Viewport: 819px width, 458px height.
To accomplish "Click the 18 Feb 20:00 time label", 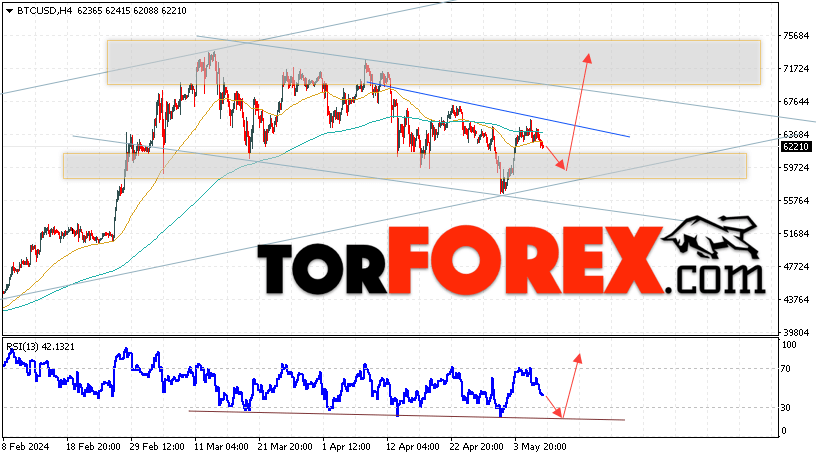I will coord(93,447).
